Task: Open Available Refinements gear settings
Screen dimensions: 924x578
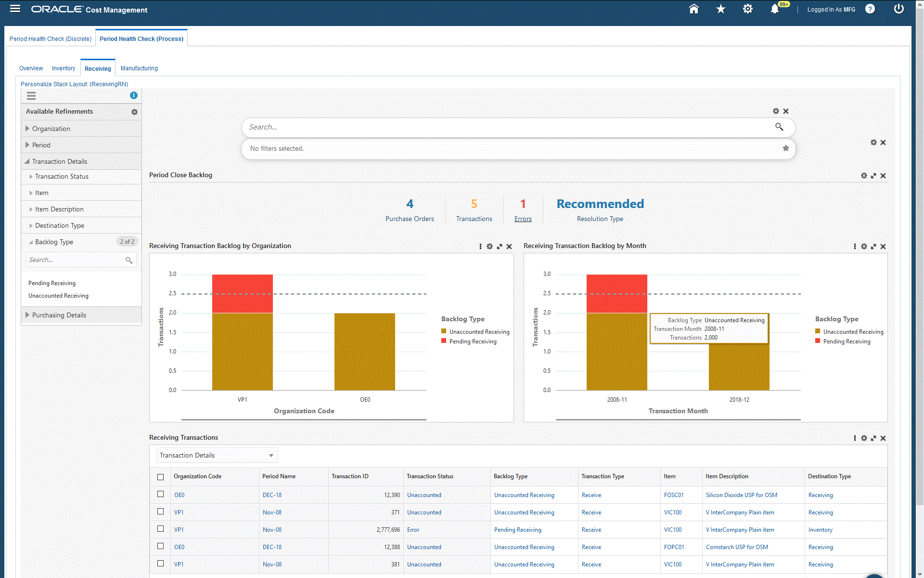Action: (134, 112)
